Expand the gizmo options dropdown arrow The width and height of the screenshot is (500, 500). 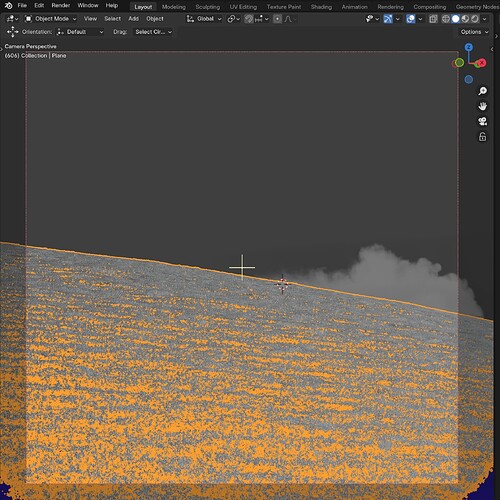(397, 19)
